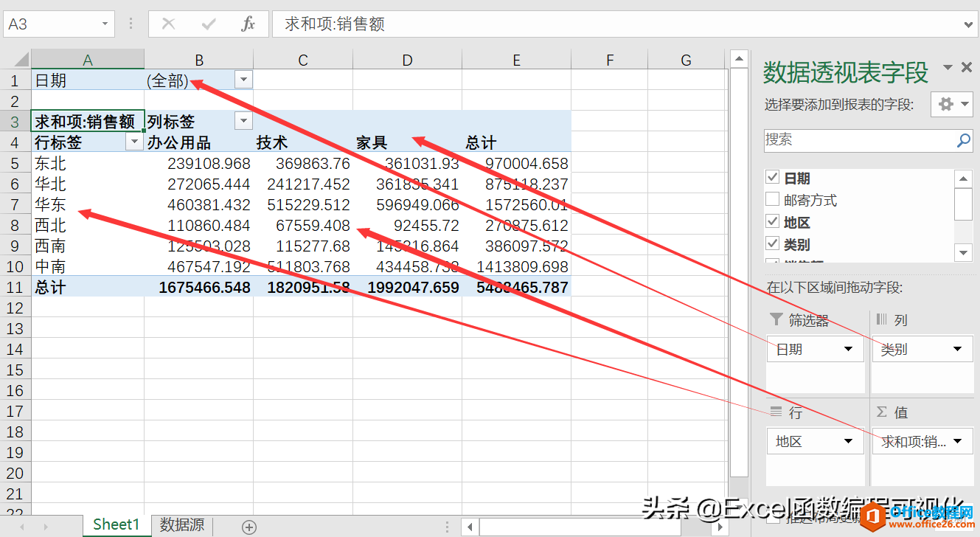This screenshot has width=980, height=537.
Task: Click cell value 970004.658
Action: (516, 163)
